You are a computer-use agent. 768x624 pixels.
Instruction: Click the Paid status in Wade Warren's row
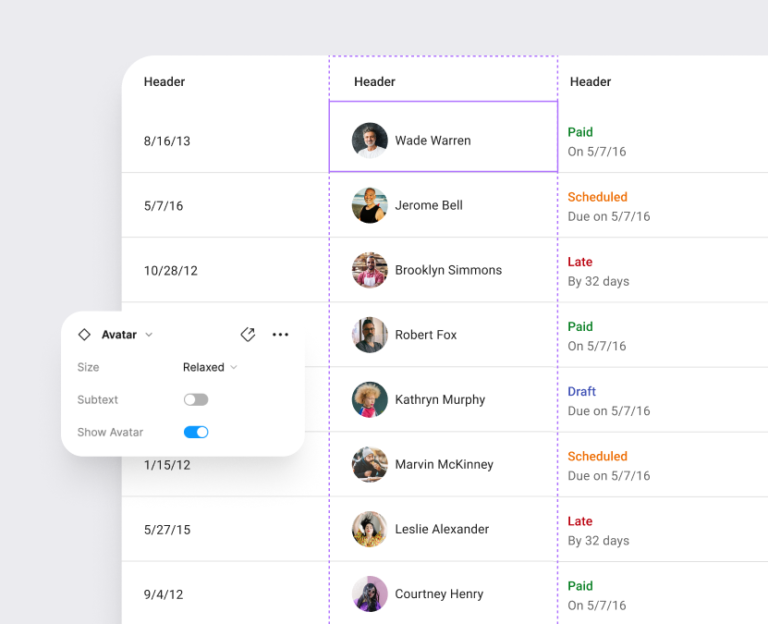tap(580, 132)
